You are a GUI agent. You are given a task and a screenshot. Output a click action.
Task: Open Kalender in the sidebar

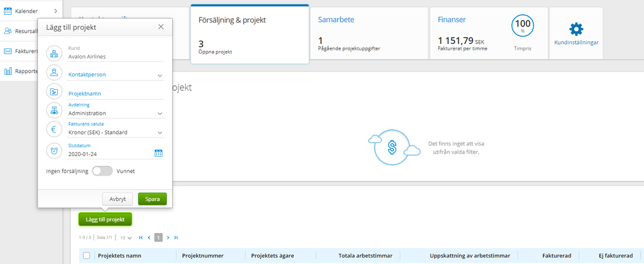point(30,11)
